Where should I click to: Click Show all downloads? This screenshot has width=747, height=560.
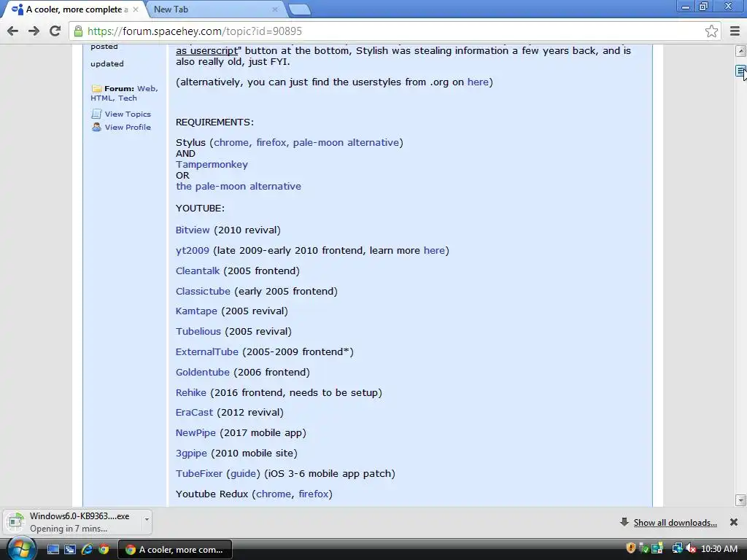click(x=675, y=523)
